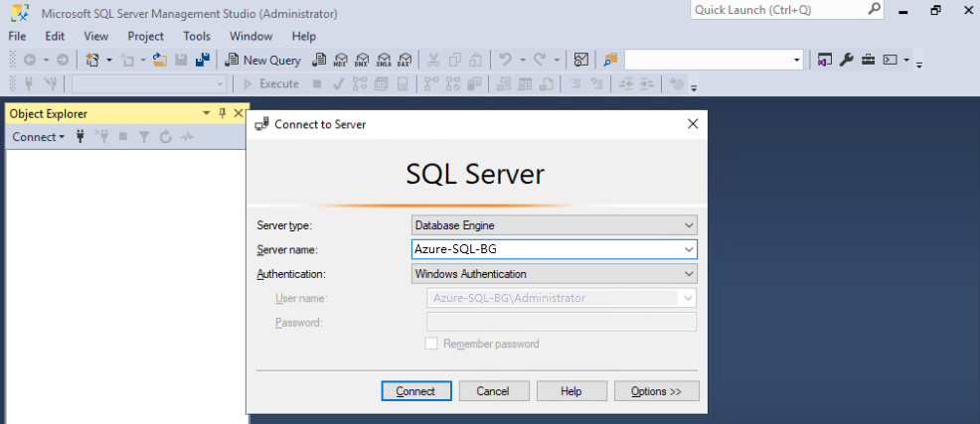The image size is (980, 424).
Task: Click the Options >> button
Action: [x=657, y=391]
